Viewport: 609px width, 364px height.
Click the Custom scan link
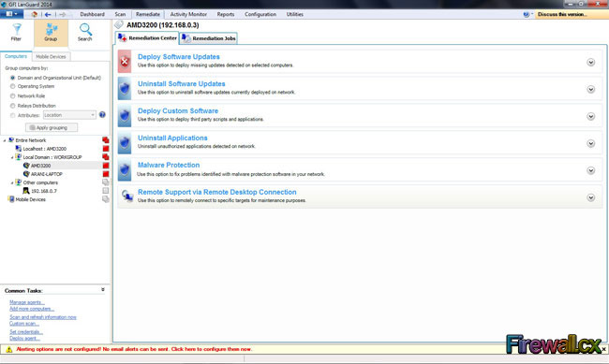pyautogui.click(x=24, y=324)
